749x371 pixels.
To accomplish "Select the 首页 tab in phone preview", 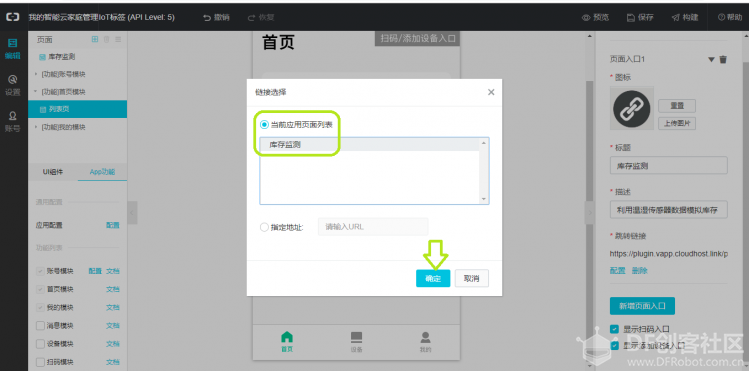I will click(287, 342).
